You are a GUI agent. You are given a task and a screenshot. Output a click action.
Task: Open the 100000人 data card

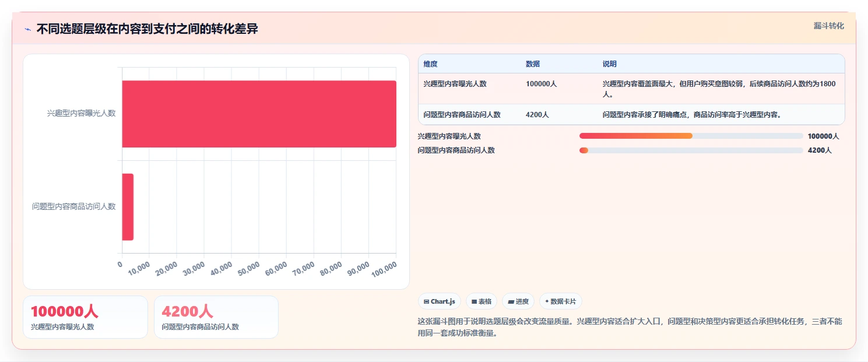[85, 317]
